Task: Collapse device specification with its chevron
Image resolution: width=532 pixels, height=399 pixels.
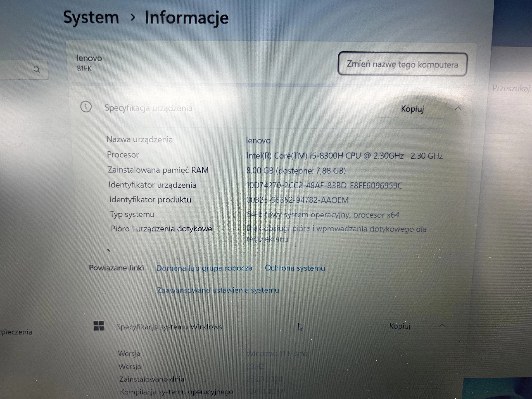Action: [x=458, y=108]
